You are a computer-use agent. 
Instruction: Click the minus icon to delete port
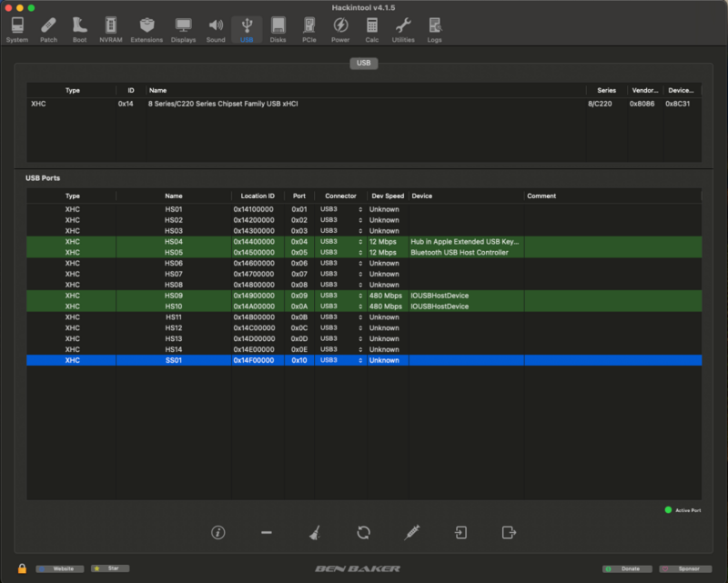tap(267, 533)
